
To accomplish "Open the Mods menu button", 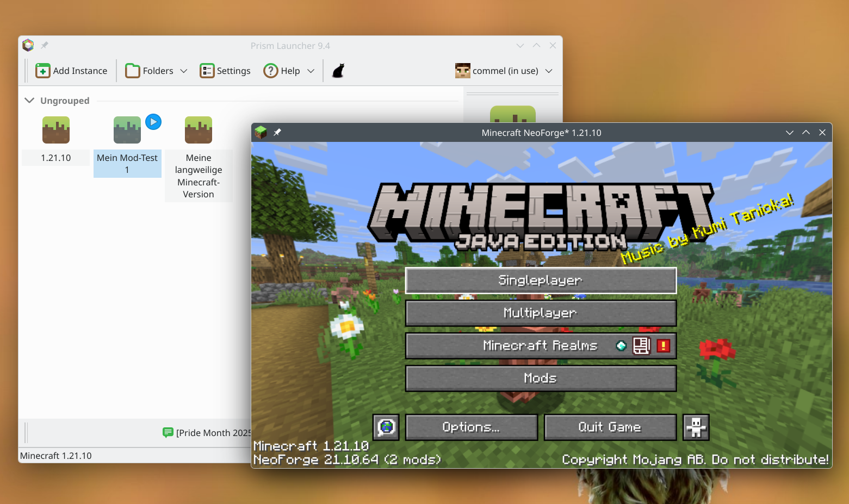I will [541, 378].
